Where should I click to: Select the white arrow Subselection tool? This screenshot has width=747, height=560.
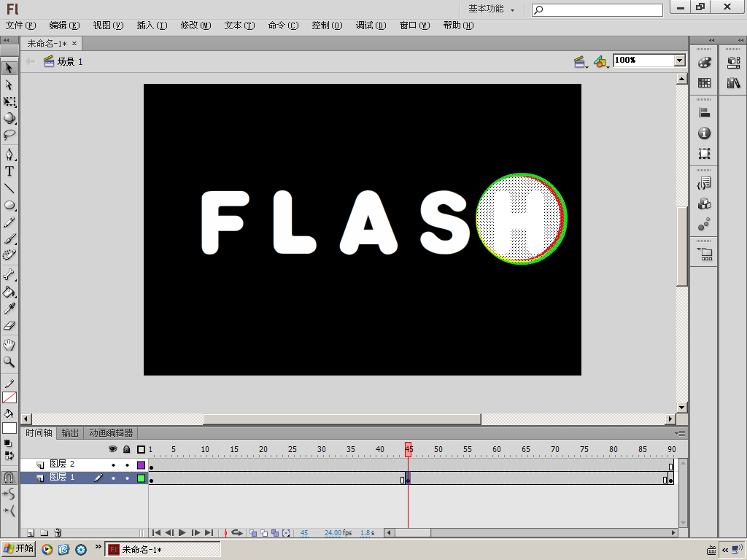click(x=9, y=85)
